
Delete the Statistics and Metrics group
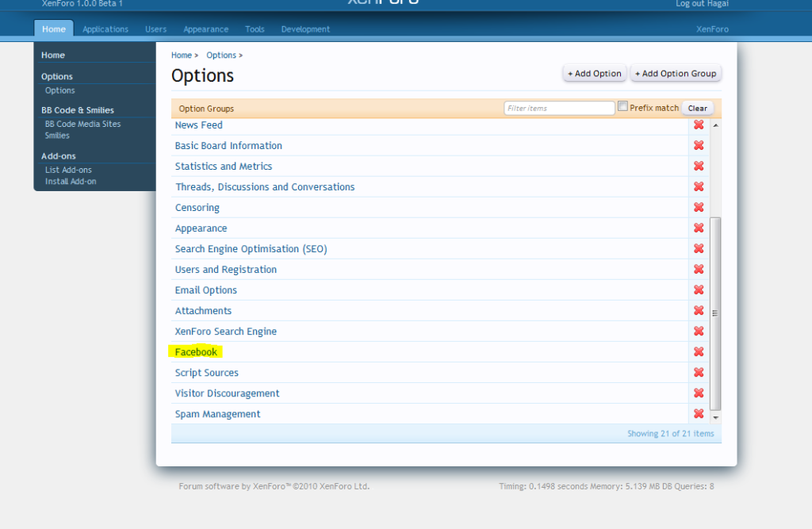[699, 167]
